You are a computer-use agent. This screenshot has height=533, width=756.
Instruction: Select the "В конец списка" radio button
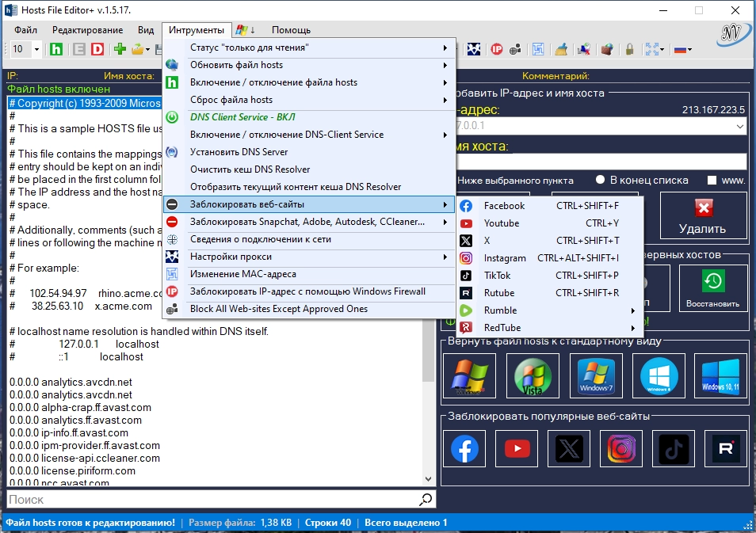[x=601, y=180]
